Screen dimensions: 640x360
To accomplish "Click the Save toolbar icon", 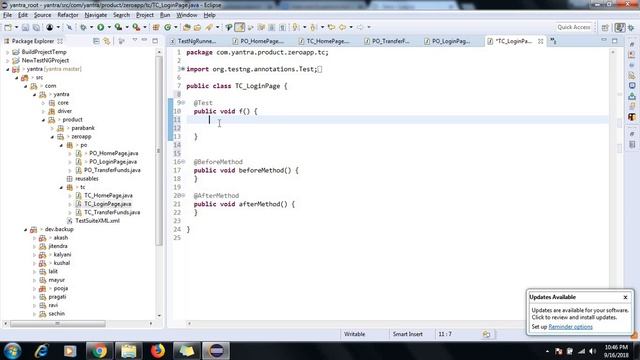I will pyautogui.click(x=25, y=27).
